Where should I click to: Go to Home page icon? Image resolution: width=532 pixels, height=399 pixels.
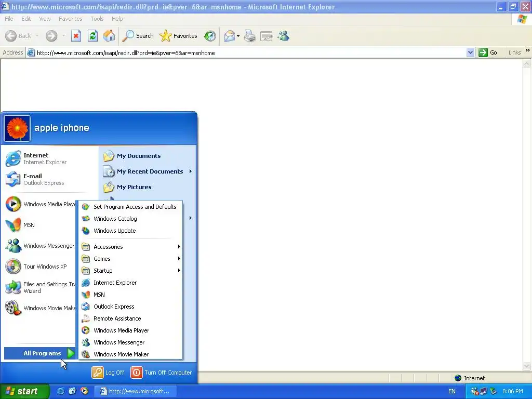[x=109, y=36]
